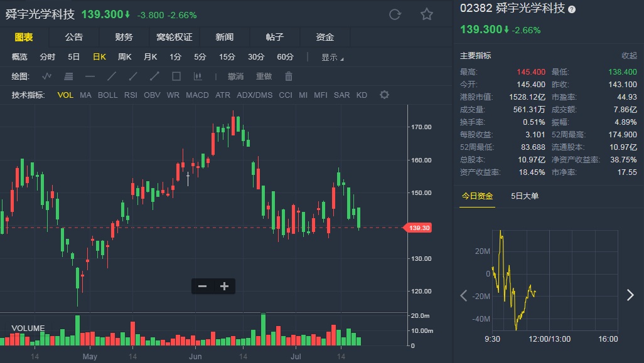Click the 撤消 undo button
Screen dimensions: 644x363
(x=236, y=76)
